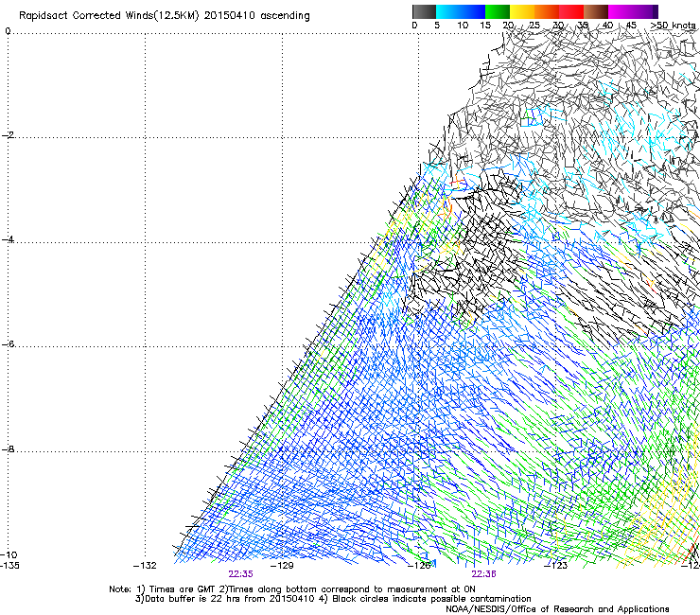This screenshot has width=700, height=615.
Task: Click the latitude axis label -10
Action: [9, 554]
